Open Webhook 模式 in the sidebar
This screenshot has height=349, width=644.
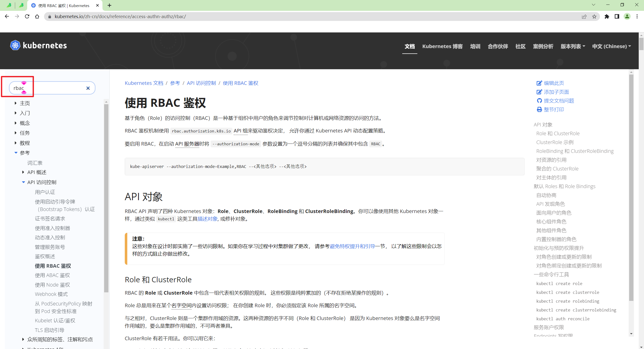[51, 294]
